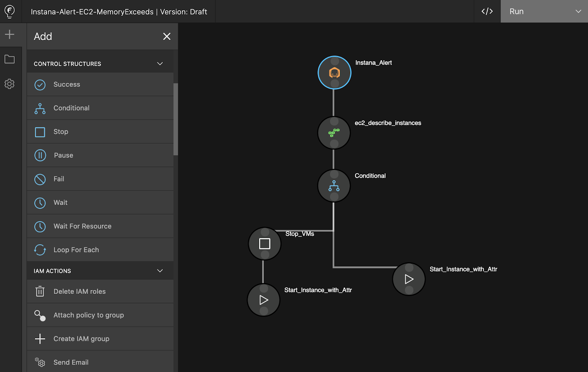This screenshot has width=588, height=372.
Task: Click the ec2_describe_instances node label
Action: click(388, 123)
